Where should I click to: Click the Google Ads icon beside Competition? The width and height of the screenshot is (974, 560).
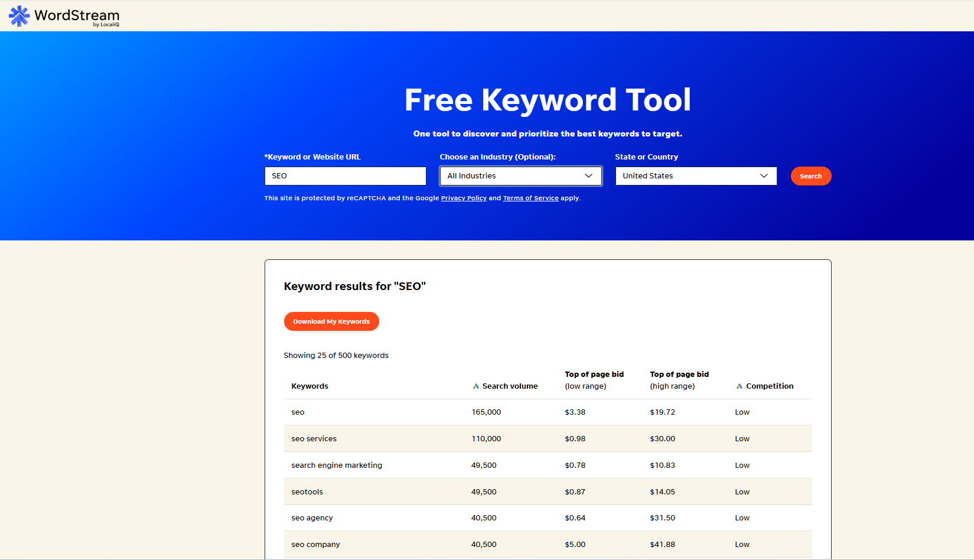click(x=740, y=385)
